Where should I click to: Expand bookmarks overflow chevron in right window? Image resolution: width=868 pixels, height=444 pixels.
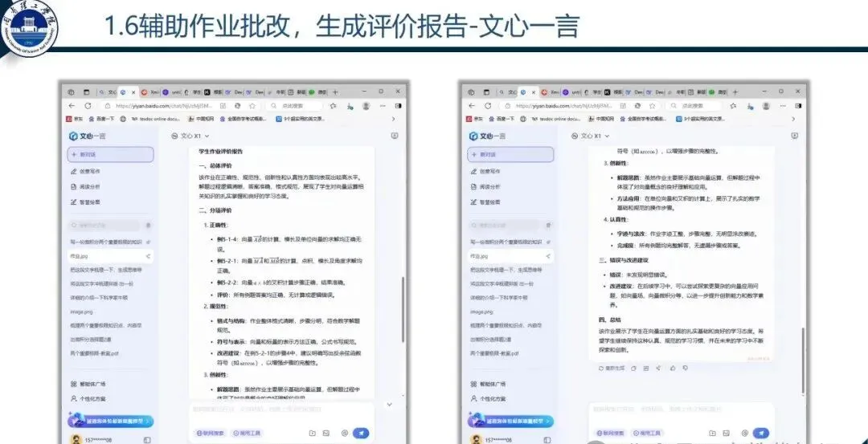793,119
